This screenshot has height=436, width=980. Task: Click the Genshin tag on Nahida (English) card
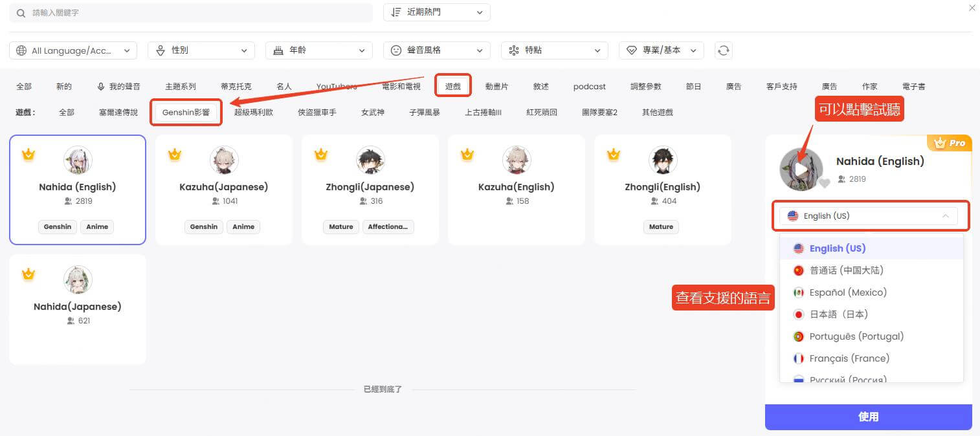tap(58, 226)
